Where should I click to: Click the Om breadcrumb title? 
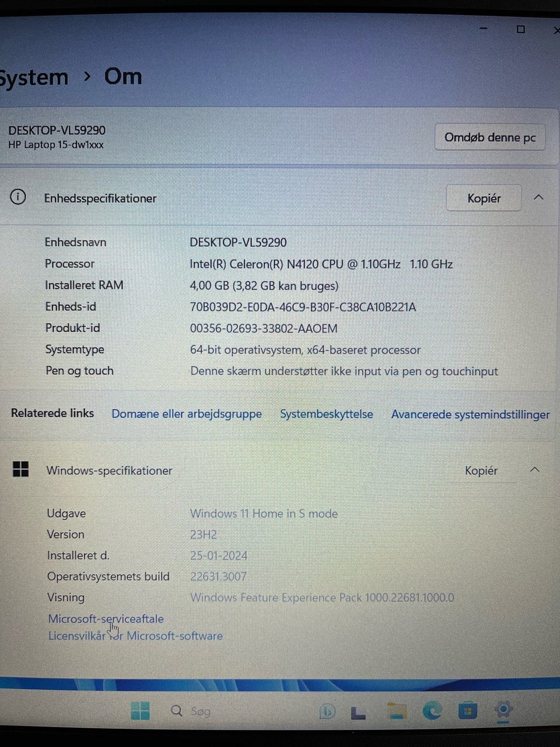123,76
